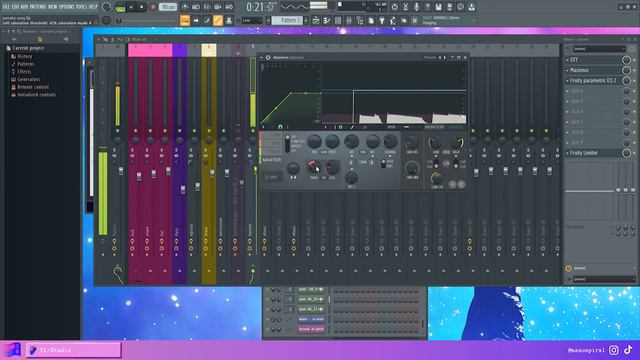Screen dimensions: 640x360
Task: Open the Maximus plugin options arrow
Action: pos(262,58)
